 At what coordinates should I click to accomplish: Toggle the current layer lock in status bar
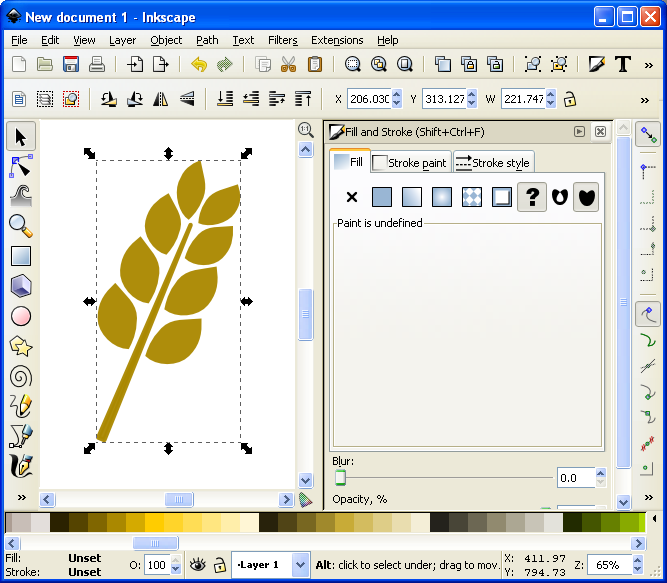click(219, 565)
